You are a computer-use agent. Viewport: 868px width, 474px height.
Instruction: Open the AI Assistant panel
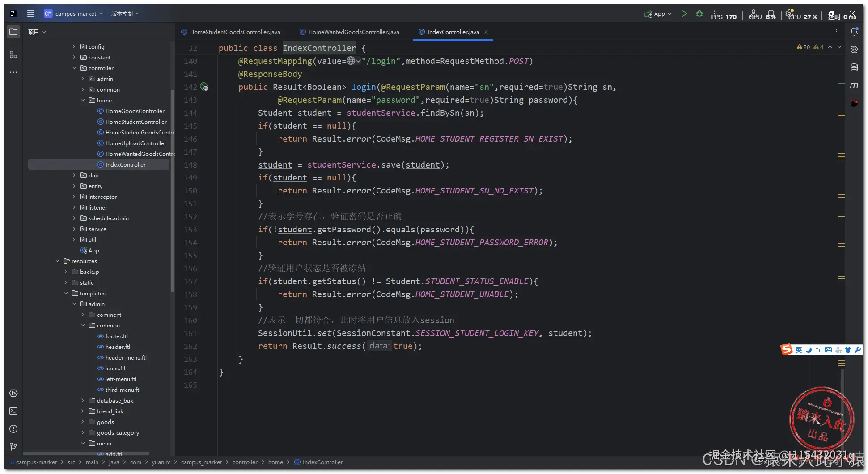click(854, 50)
